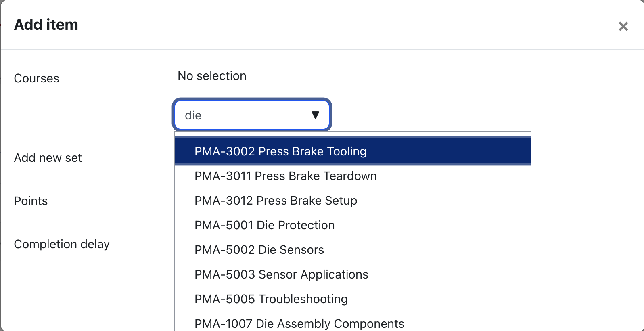Click the Courses label
644x331 pixels.
point(36,78)
